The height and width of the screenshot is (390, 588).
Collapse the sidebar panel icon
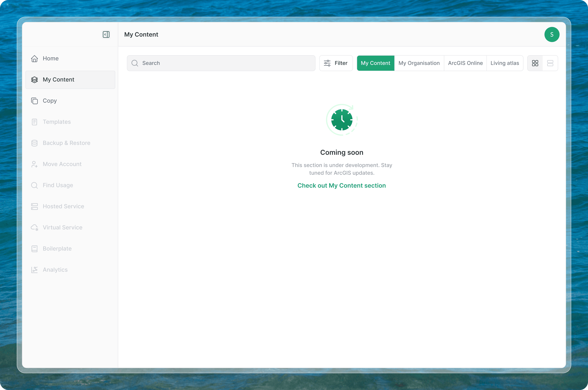[106, 34]
